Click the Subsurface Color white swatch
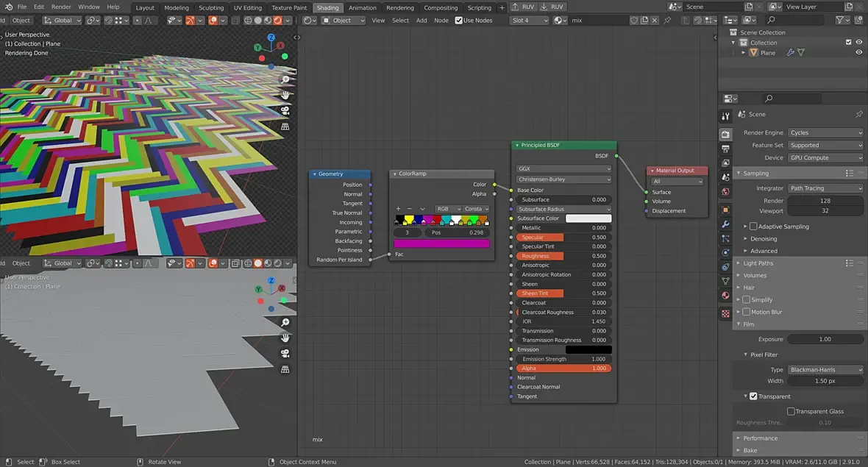The width and height of the screenshot is (868, 467). (588, 218)
